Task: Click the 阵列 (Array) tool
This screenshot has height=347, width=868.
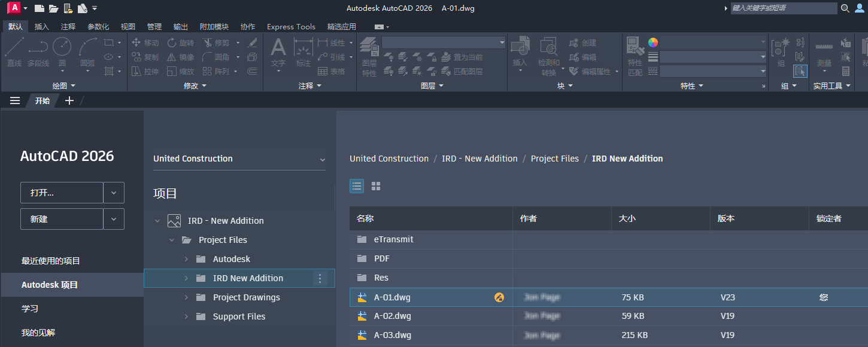Action: (216, 71)
